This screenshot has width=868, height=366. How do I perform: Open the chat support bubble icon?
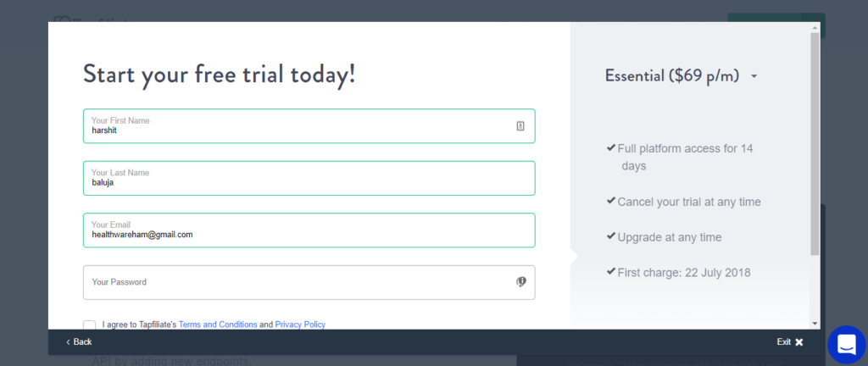pyautogui.click(x=847, y=345)
